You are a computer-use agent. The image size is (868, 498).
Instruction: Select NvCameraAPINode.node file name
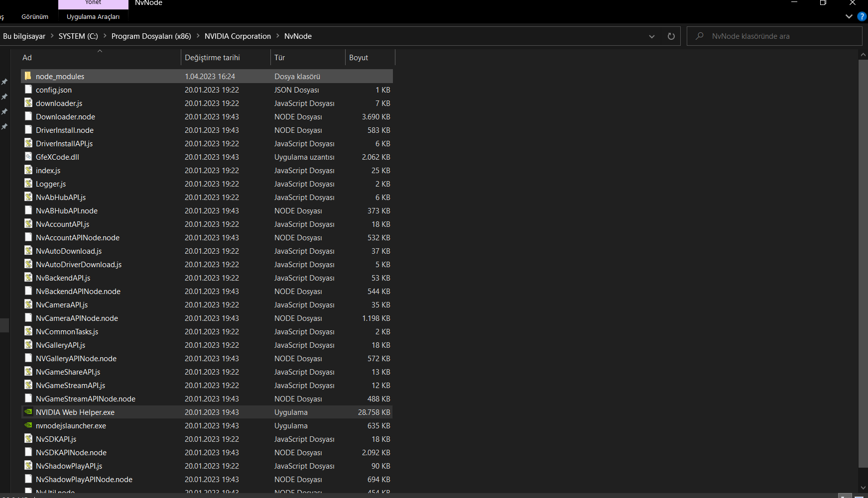77,318
